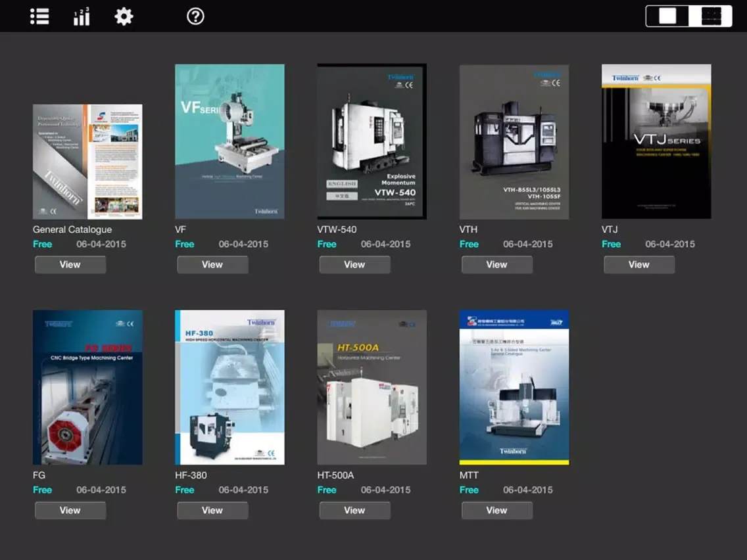Open the MTT catalogue cover thumbnail
The width and height of the screenshot is (747, 560).
pos(514,388)
